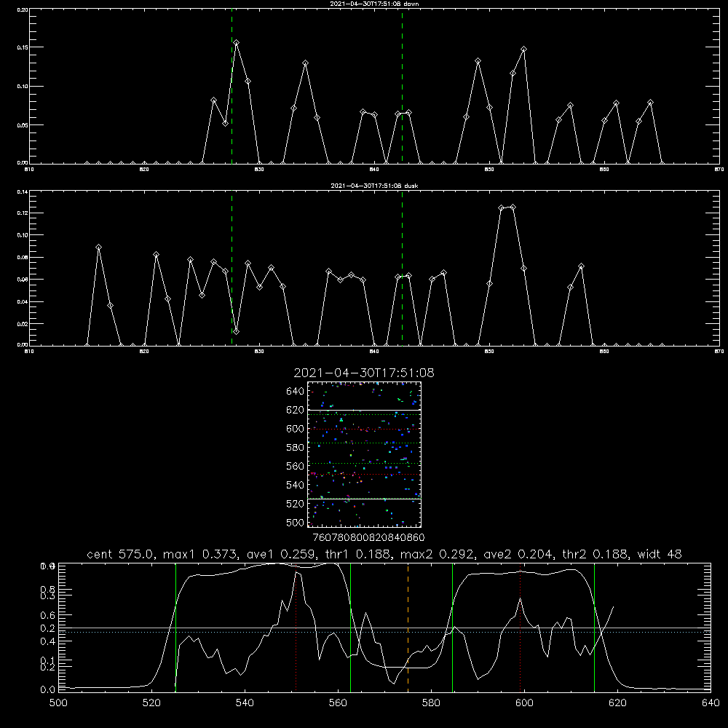Click the '0.15' y-axis label of the dawn plot
Screen dimensions: 728x728
[22, 47]
